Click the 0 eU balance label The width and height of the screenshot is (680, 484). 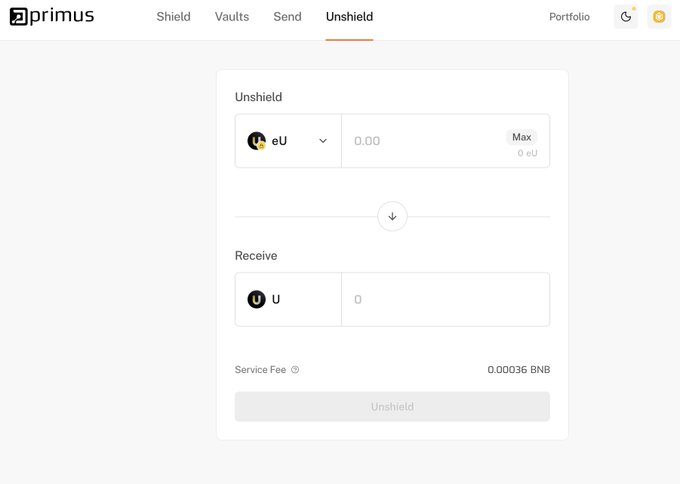coord(527,153)
